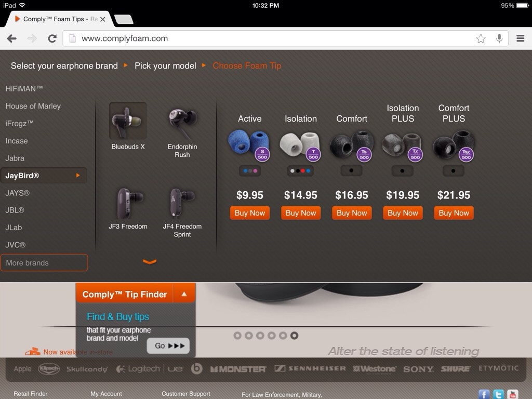Open the Retail Finder footer link
The width and height of the screenshot is (532, 399).
click(31, 394)
